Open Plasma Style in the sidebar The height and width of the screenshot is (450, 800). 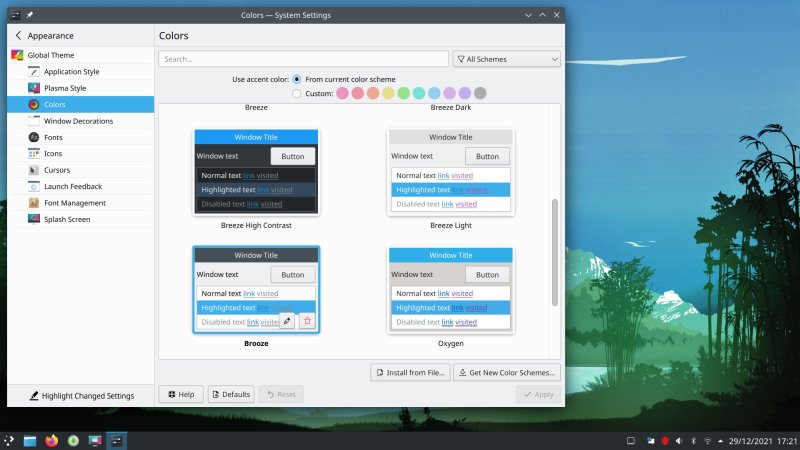click(x=65, y=88)
